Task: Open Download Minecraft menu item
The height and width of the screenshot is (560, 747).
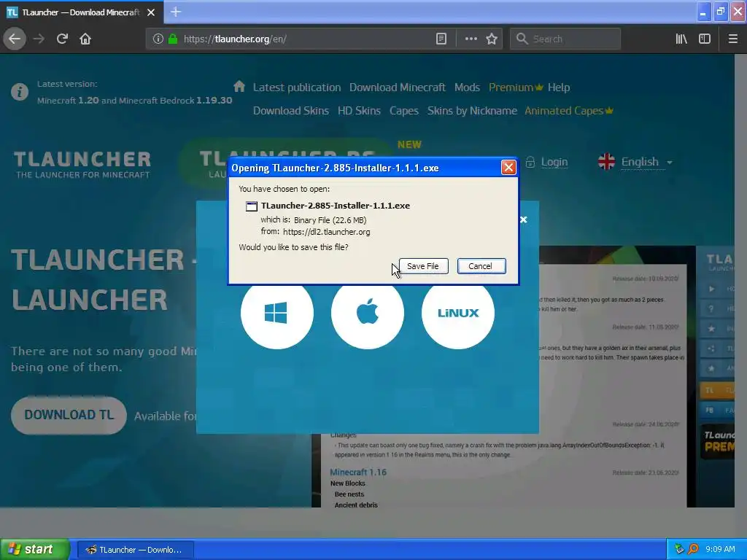Action: (398, 87)
